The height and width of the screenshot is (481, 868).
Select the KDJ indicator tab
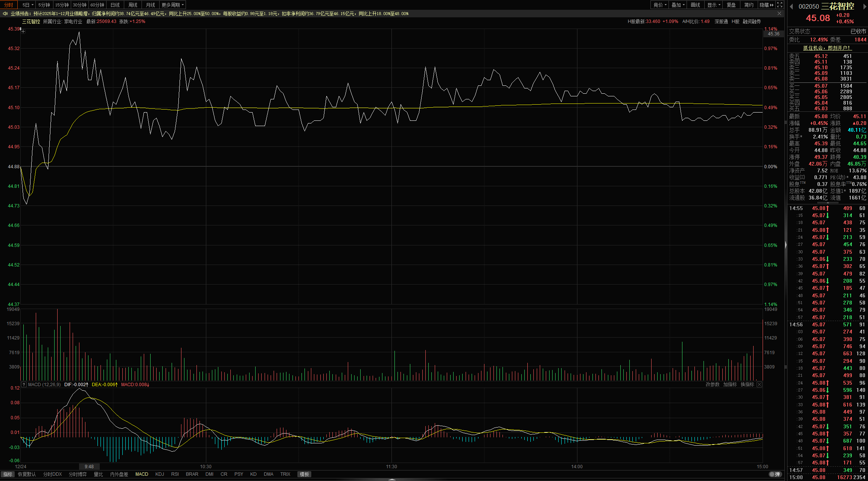[160, 474]
